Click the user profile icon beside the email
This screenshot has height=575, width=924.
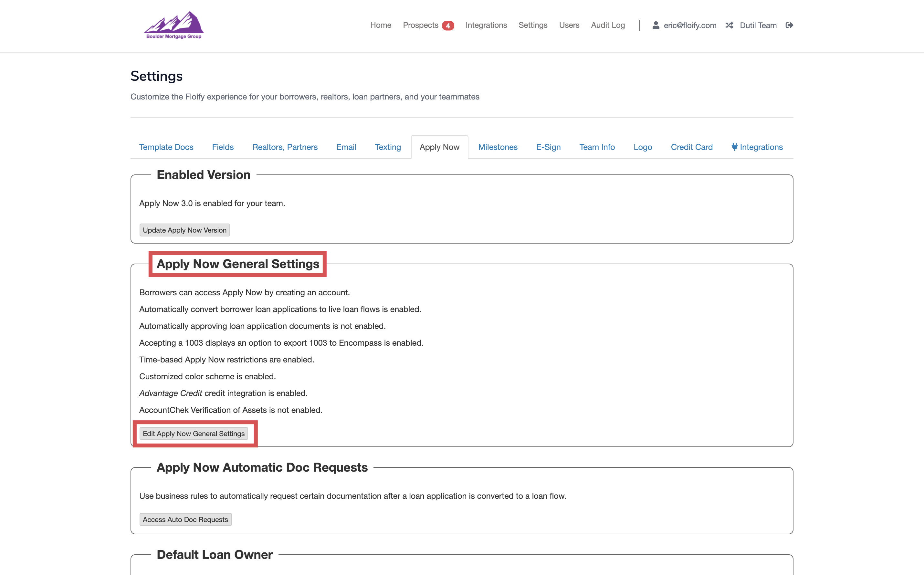(x=656, y=25)
